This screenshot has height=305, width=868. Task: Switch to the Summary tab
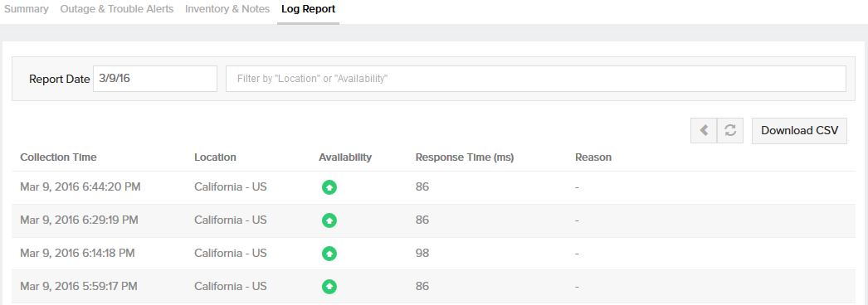tap(26, 9)
